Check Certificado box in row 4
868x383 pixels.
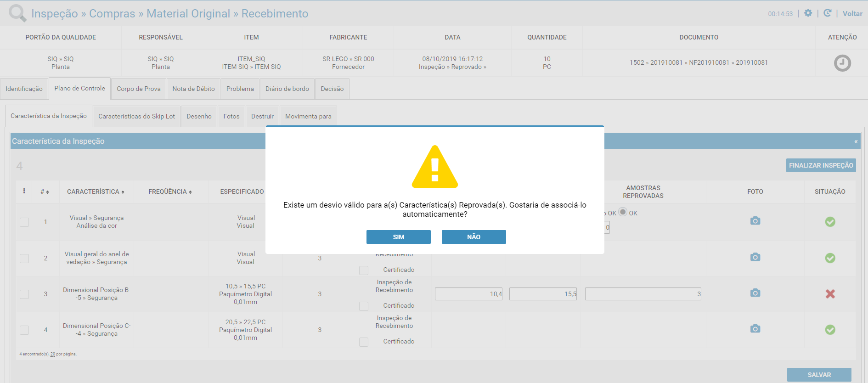364,342
